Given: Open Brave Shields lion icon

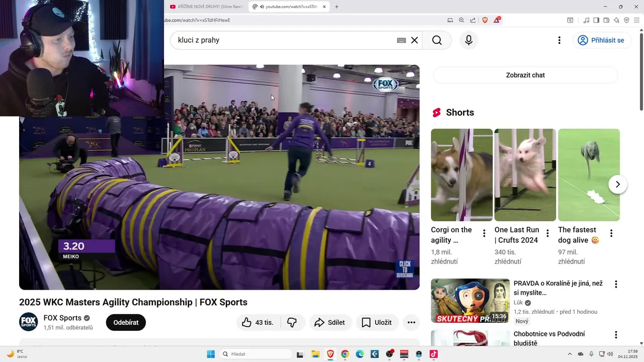Looking at the screenshot, I should pyautogui.click(x=485, y=20).
